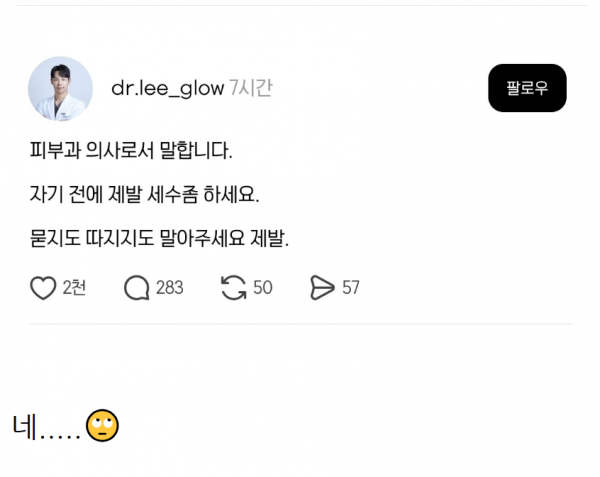This screenshot has height=477, width=600.
Task: View the 2천 likes count
Action: [74, 288]
